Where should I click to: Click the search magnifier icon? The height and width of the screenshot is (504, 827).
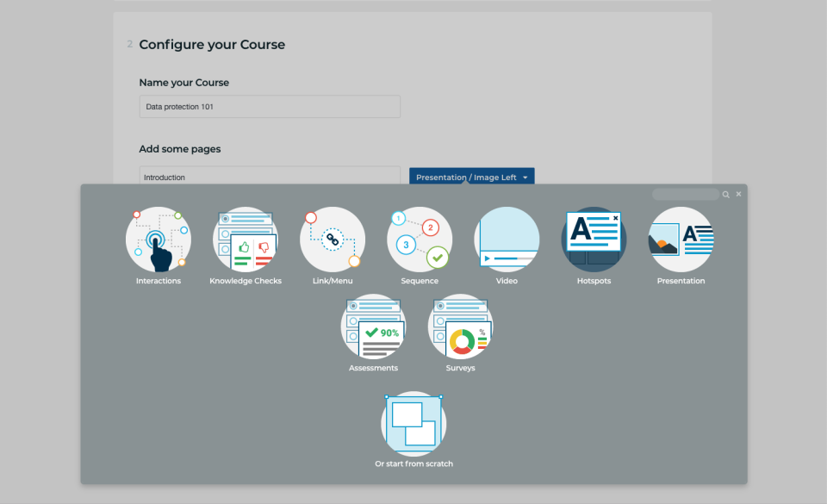click(x=725, y=195)
